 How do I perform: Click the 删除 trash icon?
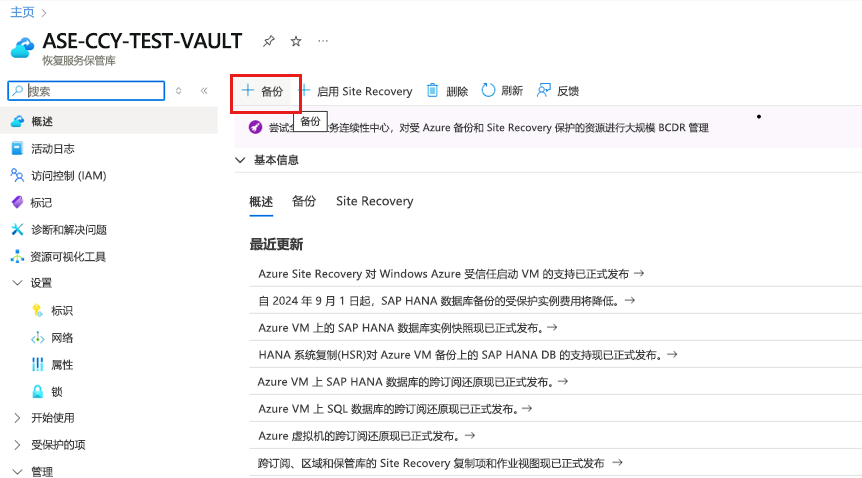tap(433, 90)
